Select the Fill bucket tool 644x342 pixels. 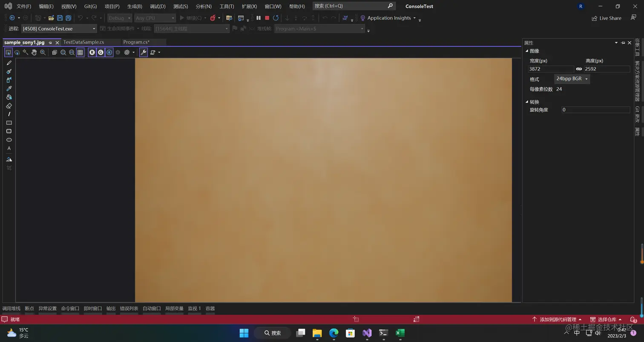click(9, 97)
